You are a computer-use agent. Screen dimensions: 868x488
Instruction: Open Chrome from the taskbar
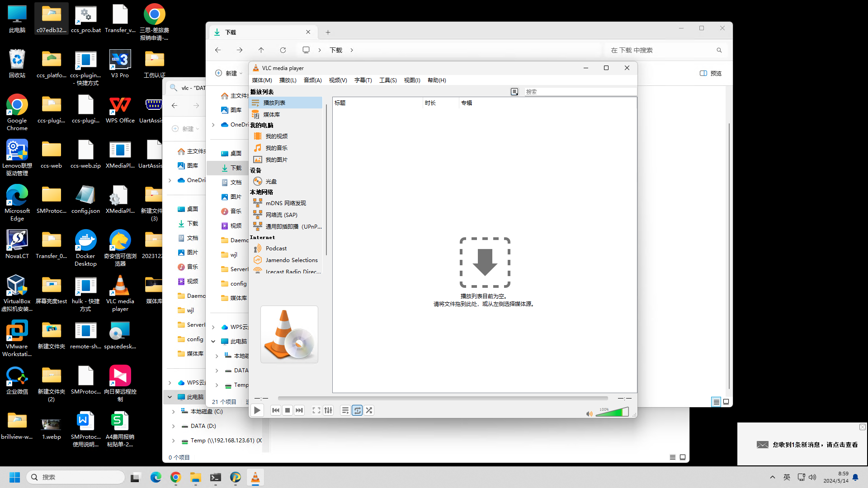(176, 477)
